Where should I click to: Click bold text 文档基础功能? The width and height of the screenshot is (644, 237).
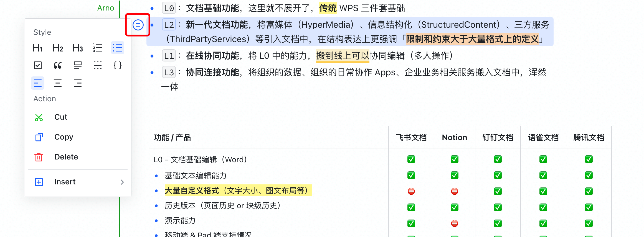pos(212,8)
